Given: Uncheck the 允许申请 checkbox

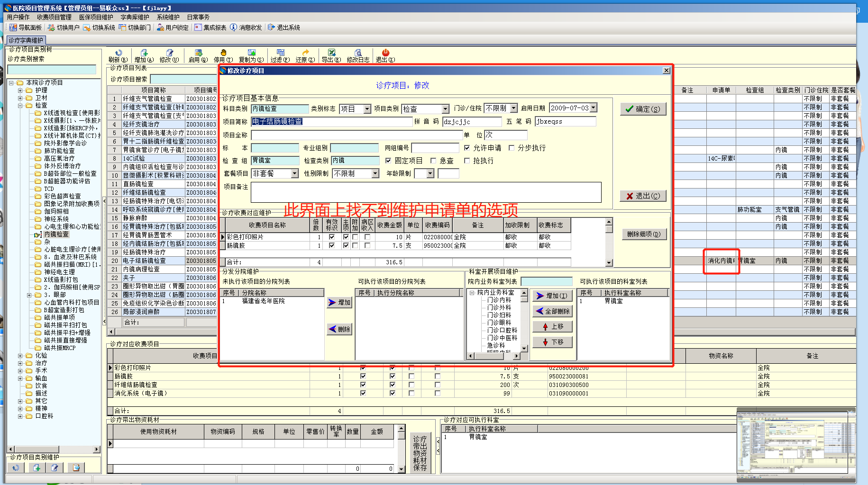Looking at the screenshot, I should pos(467,148).
